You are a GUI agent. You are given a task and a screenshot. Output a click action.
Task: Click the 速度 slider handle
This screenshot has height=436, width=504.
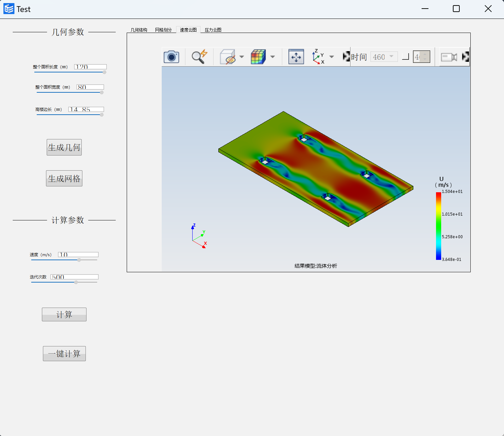pyautogui.click(x=79, y=260)
